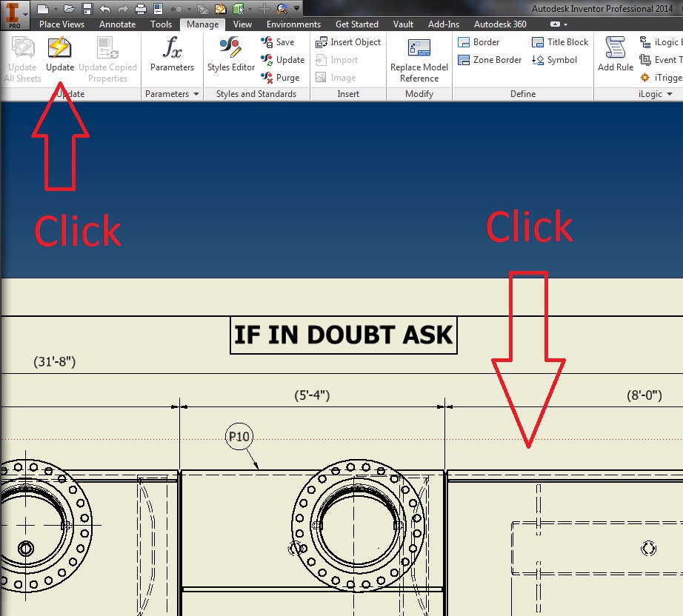Switch to the Place Views tab
683x616 pixels.
(x=61, y=24)
